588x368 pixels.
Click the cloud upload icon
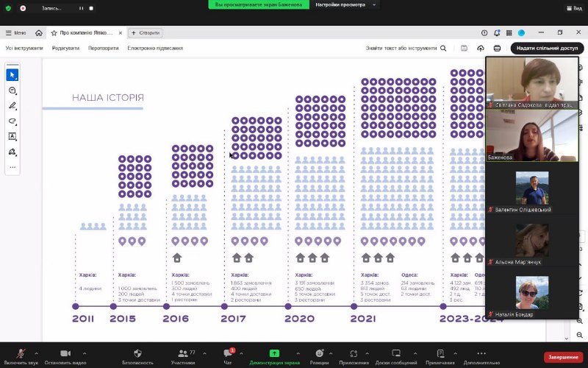pyautogui.click(x=481, y=48)
